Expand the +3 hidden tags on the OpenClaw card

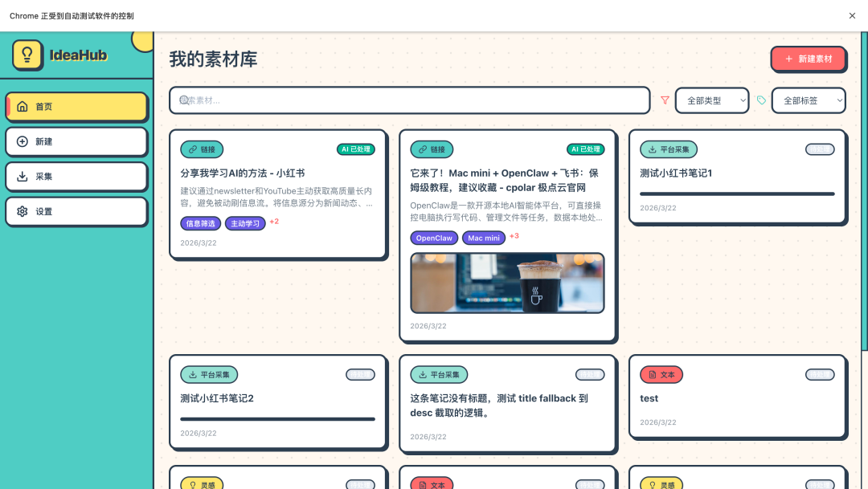click(x=513, y=238)
